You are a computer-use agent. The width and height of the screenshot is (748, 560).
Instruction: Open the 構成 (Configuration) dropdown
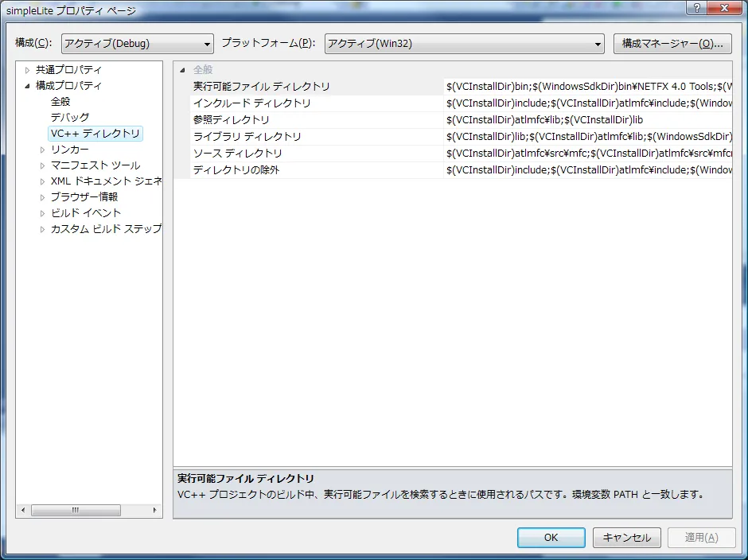(138, 44)
